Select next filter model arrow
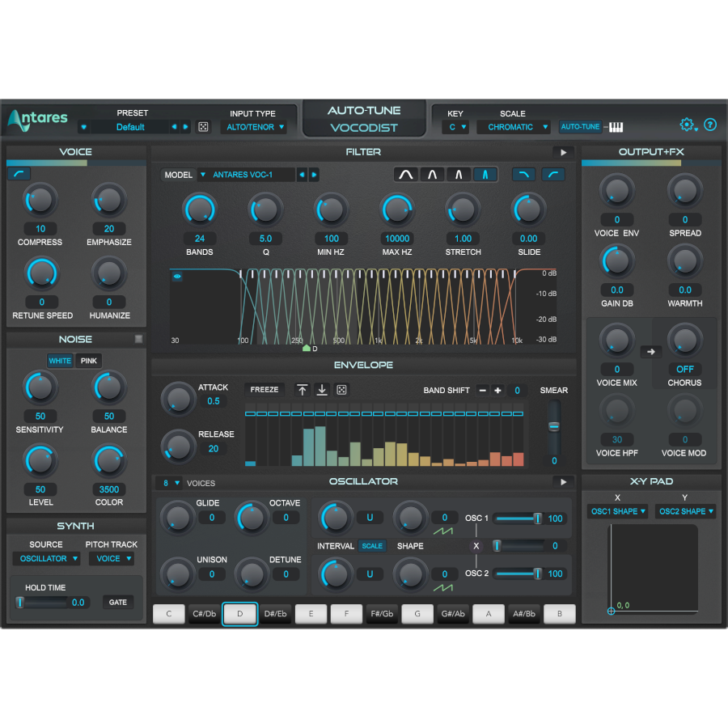 click(x=314, y=175)
